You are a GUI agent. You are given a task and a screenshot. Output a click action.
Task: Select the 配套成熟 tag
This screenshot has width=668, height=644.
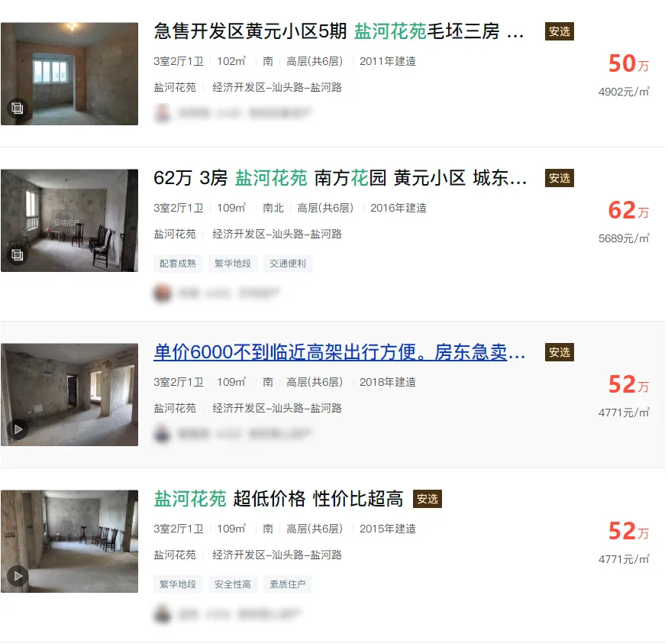coord(178,264)
